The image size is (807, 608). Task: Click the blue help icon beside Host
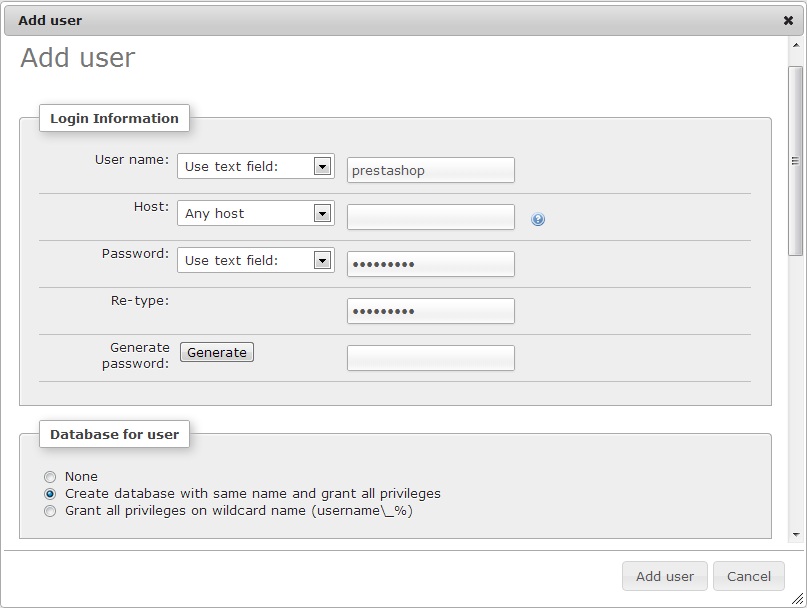point(538,219)
